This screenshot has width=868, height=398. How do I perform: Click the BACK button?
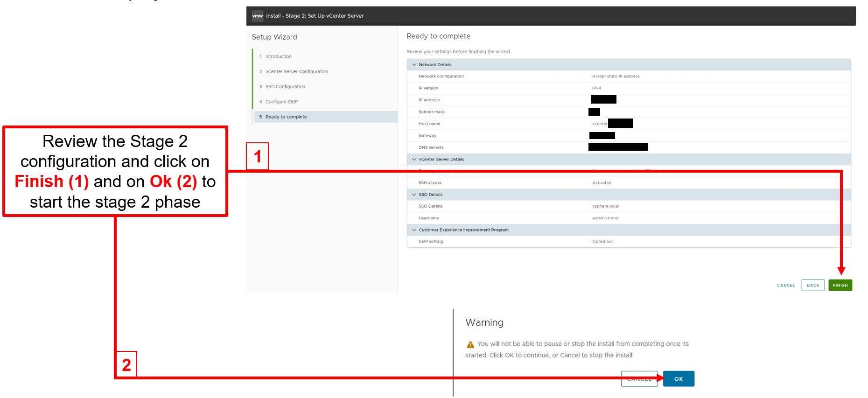(x=813, y=286)
